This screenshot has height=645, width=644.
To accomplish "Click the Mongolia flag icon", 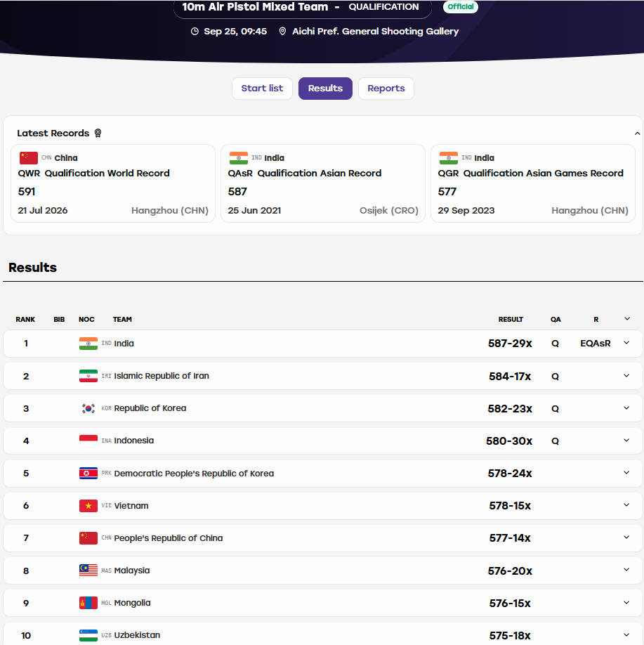I will (88, 603).
